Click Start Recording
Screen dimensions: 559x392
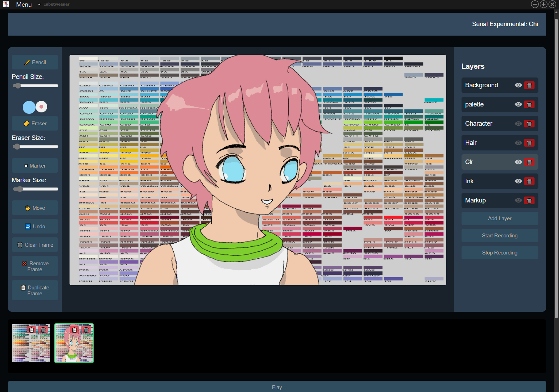(500, 236)
